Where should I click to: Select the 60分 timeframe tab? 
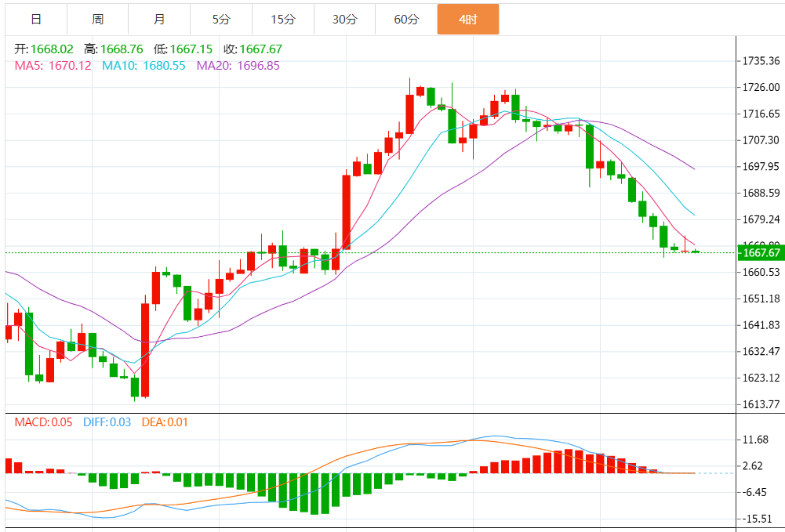(406, 20)
